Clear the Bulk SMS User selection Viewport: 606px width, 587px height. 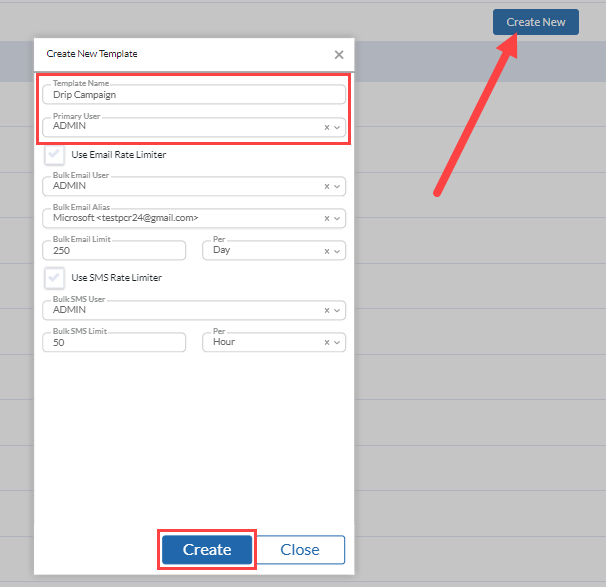coord(327,311)
